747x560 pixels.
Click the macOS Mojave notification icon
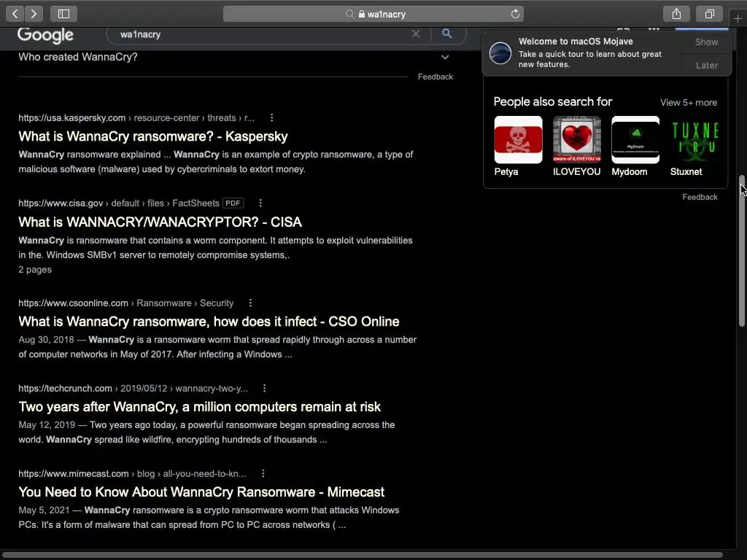pyautogui.click(x=500, y=52)
